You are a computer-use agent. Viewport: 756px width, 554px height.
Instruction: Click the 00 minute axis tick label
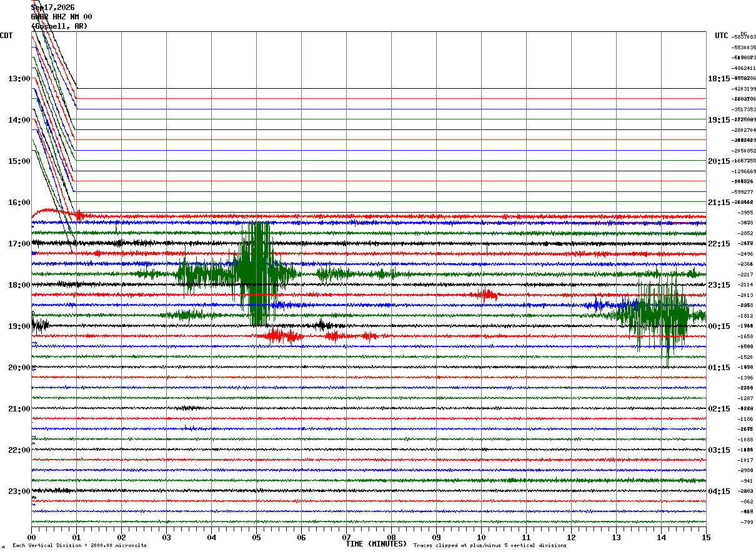(31, 538)
